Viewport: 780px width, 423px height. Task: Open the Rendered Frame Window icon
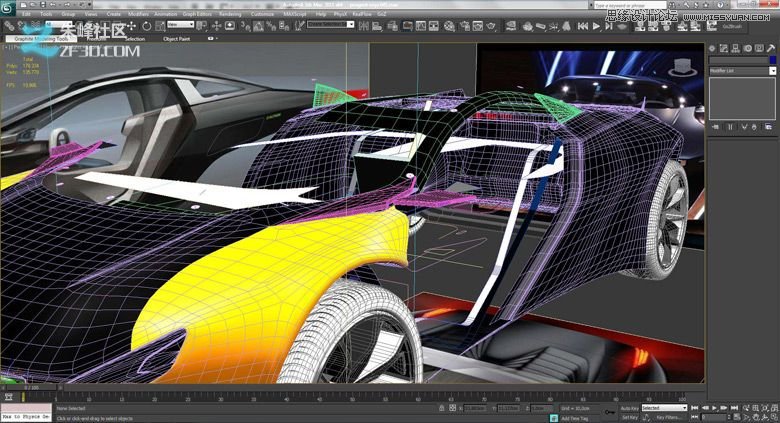click(478, 26)
